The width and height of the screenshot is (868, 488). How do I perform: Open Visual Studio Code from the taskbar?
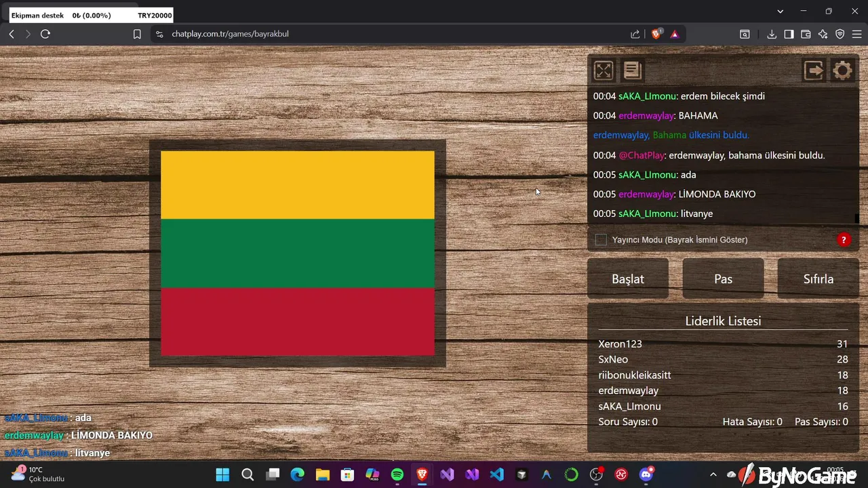[x=497, y=474]
